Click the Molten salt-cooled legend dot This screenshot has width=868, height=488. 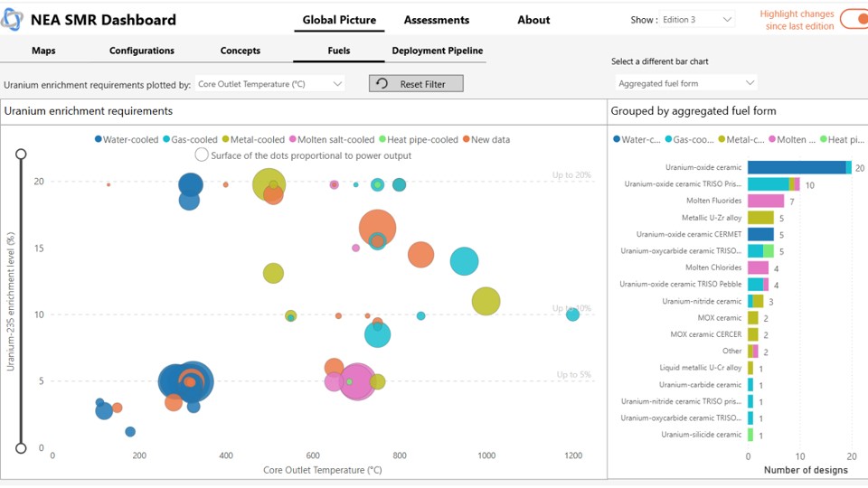pos(293,139)
